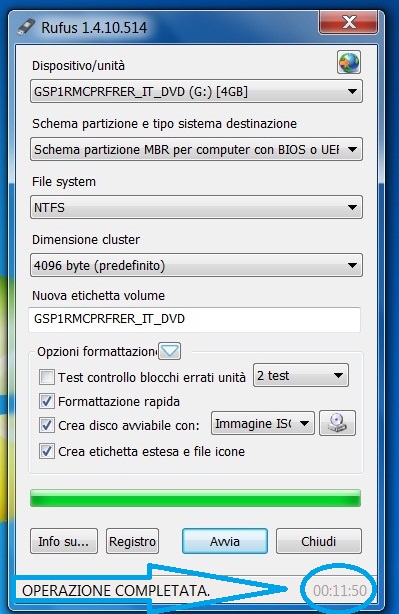Enable bad blocks check checkbox
Viewport: 399px width, 614px height.
[47, 377]
